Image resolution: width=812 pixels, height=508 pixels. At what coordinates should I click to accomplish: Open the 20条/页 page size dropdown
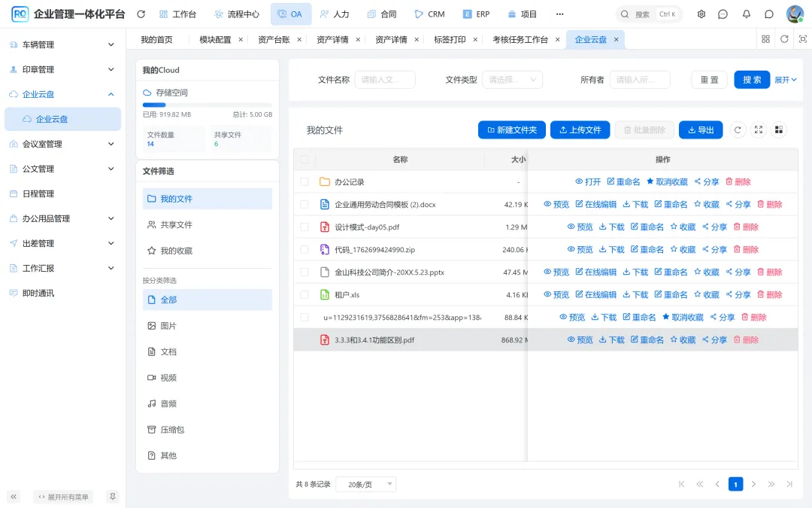pyautogui.click(x=365, y=484)
